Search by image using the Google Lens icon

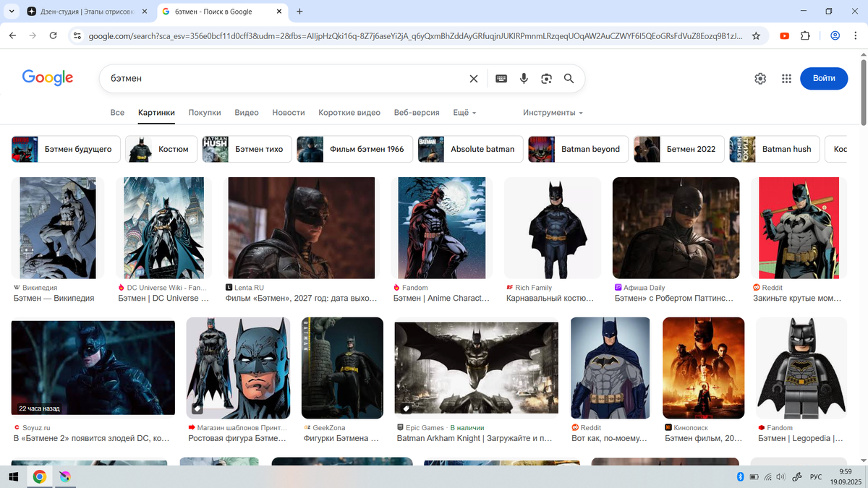(546, 78)
